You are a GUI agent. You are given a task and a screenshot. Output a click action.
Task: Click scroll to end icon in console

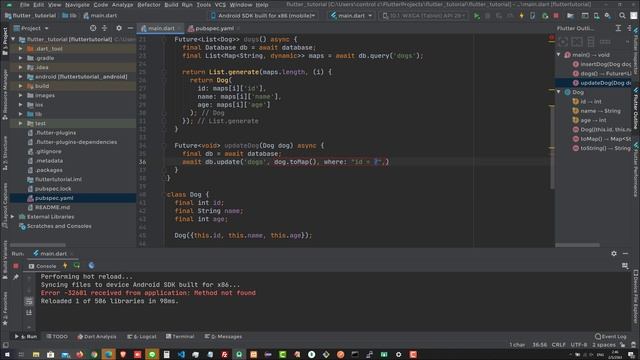point(29,313)
